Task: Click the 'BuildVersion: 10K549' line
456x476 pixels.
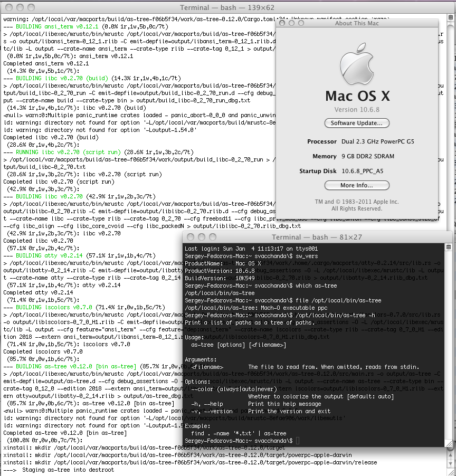Action: 220,278
